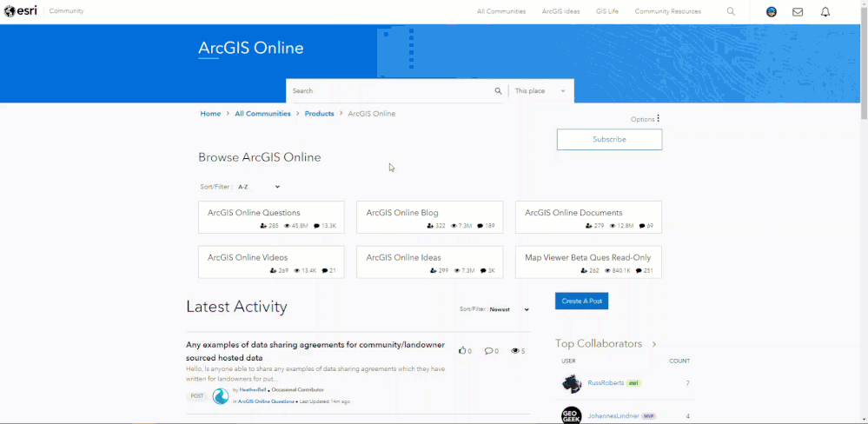Click RussRoberts avatar image
868x424 pixels.
[572, 383]
